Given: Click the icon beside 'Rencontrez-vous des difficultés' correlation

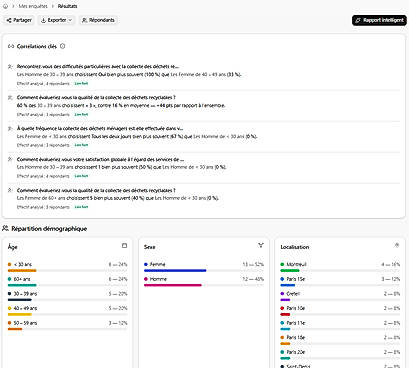Looking at the screenshot, I should 10,67.
